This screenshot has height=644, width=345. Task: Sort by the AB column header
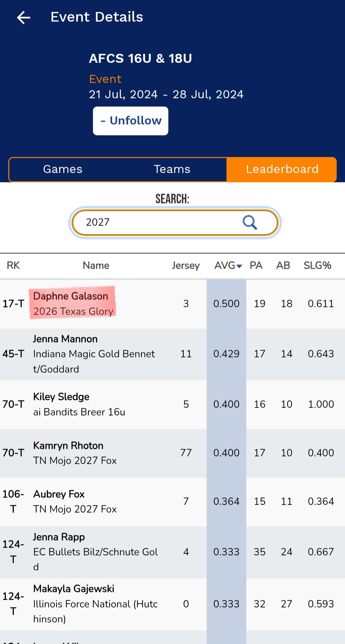pyautogui.click(x=283, y=265)
